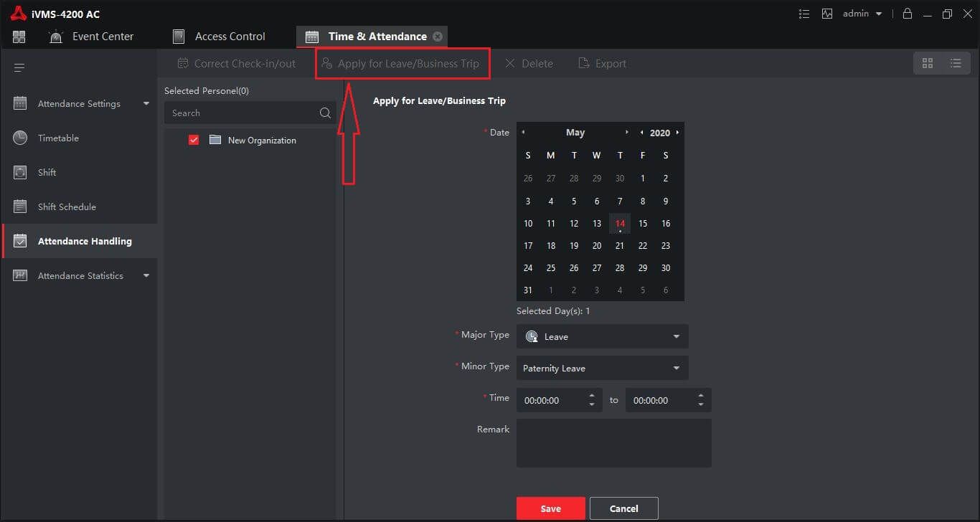Image resolution: width=980 pixels, height=522 pixels.
Task: Decrease the start time value
Action: tap(592, 405)
